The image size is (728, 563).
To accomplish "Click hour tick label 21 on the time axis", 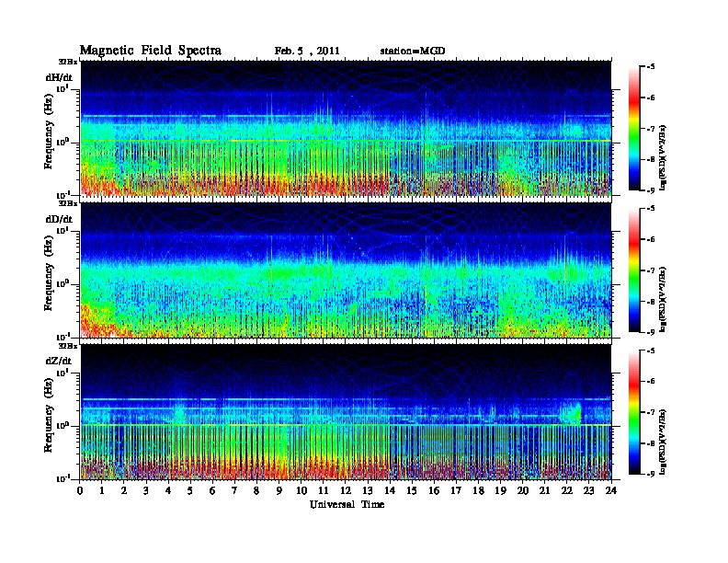I will click(544, 490).
